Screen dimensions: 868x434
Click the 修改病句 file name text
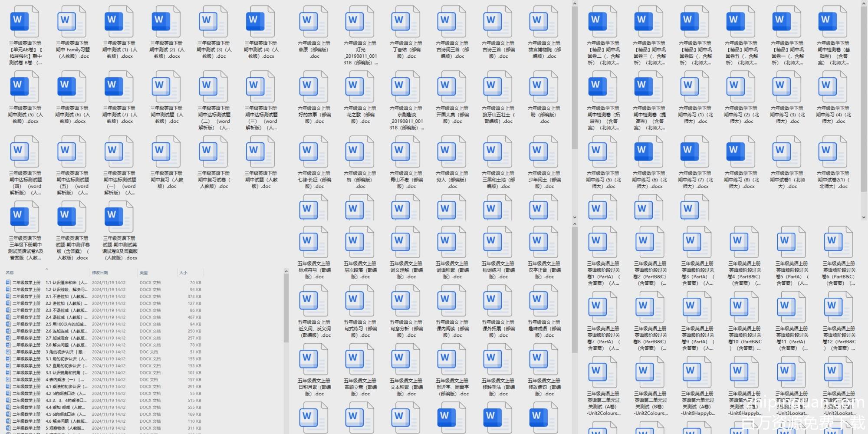[544, 387]
